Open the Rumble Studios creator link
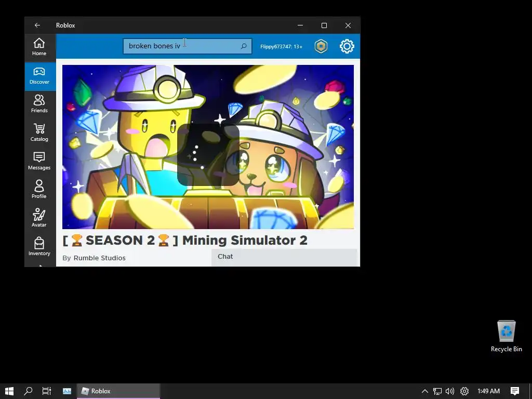 coord(99,258)
